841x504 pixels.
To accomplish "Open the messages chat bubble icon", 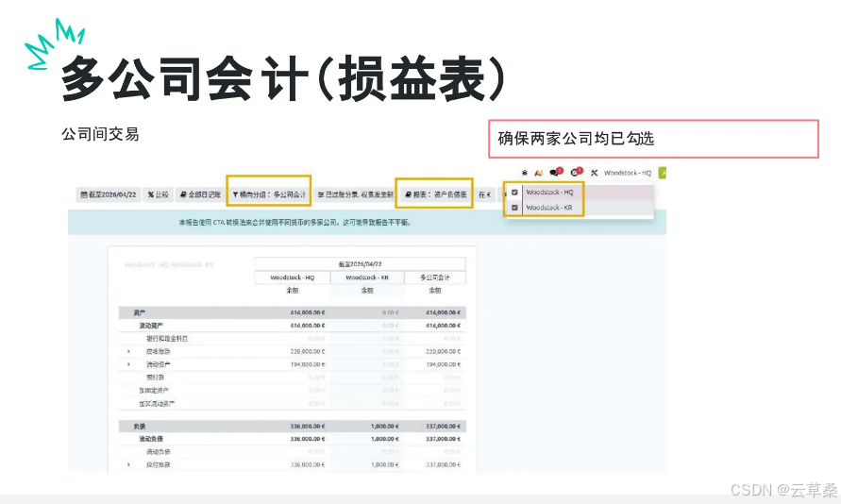I will click(556, 172).
